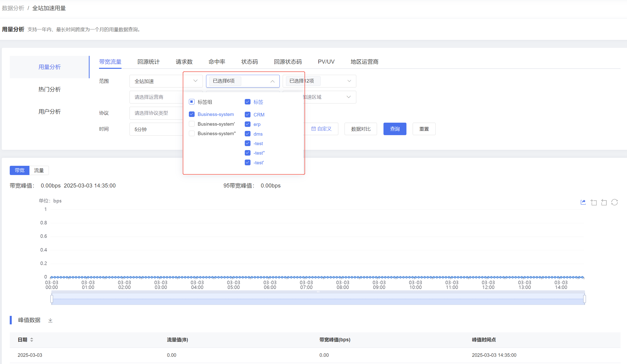Switch to the 回源状态码 tab
The height and width of the screenshot is (364, 627).
288,62
